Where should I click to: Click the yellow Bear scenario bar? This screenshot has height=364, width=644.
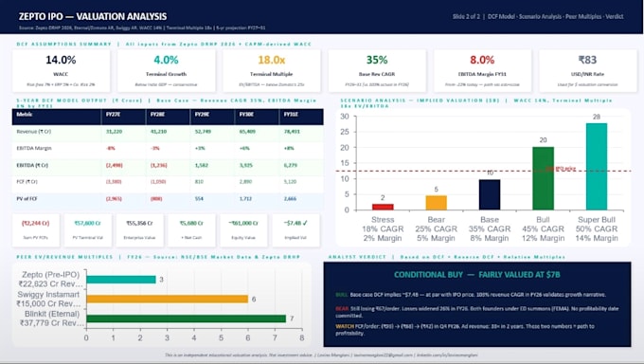click(x=437, y=203)
